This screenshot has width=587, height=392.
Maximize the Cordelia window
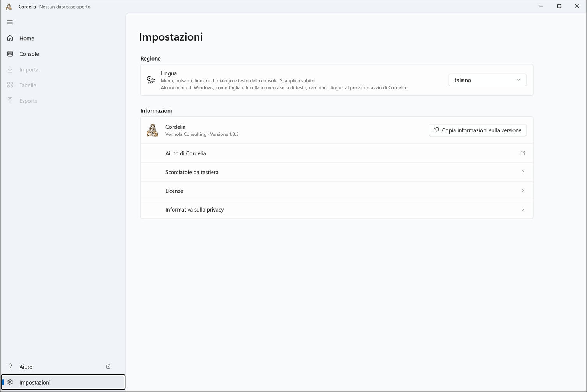click(559, 6)
